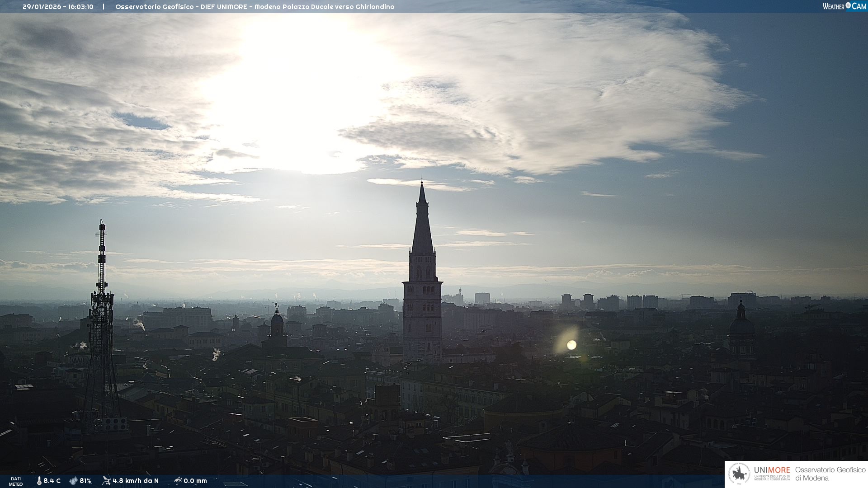Image resolution: width=868 pixels, height=488 pixels.
Task: Click the wind anemometer icon
Action: (x=106, y=481)
